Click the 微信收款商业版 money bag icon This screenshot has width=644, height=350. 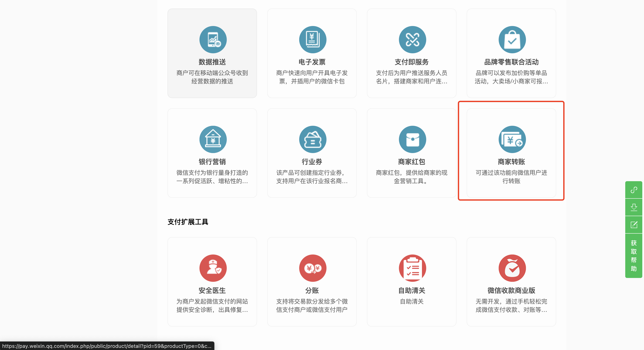click(x=512, y=268)
